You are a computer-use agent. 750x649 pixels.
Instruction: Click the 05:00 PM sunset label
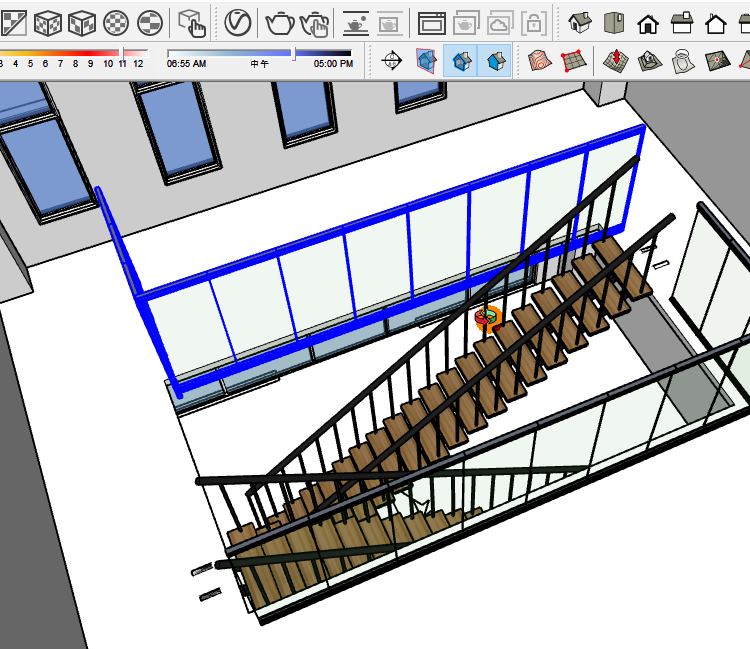333,64
